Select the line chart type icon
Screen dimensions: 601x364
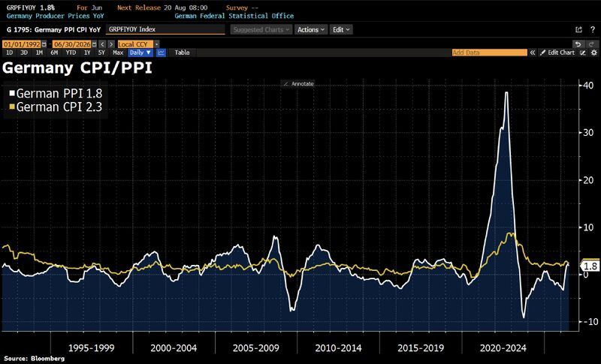(161, 53)
